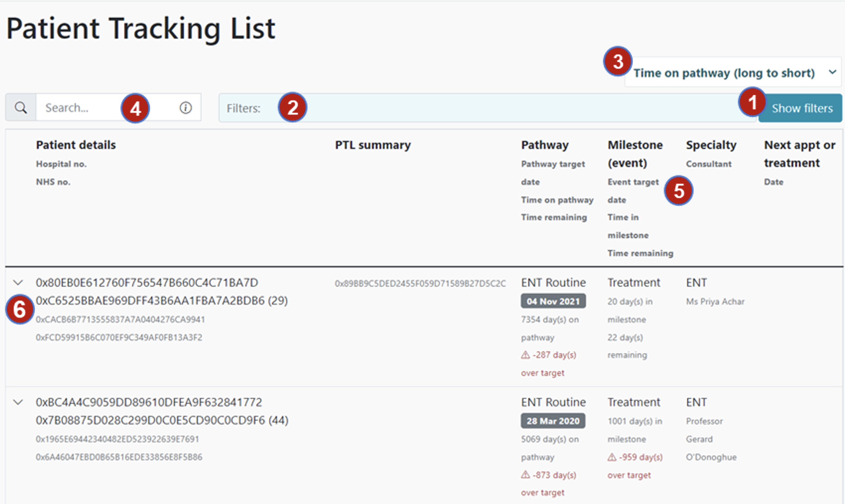Click the search info circle icon
Viewport: 845px width, 504px height.
click(185, 108)
